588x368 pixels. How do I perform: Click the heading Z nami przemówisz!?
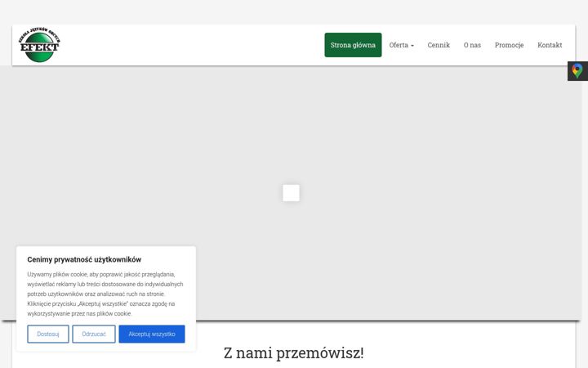point(294,353)
